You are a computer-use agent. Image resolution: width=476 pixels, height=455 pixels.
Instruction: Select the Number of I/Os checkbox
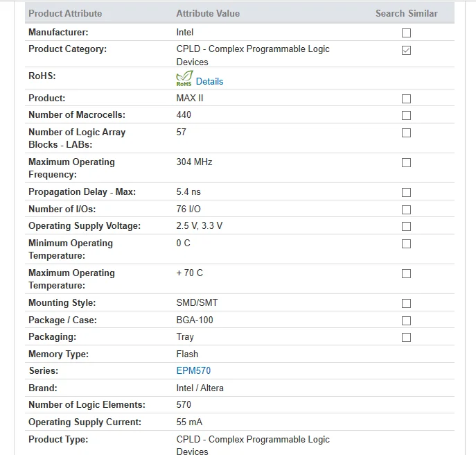(406, 209)
